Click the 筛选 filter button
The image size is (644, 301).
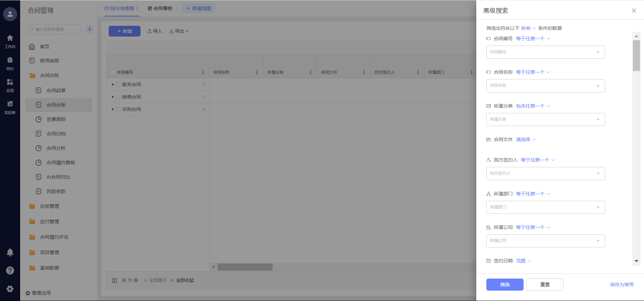pyautogui.click(x=504, y=285)
